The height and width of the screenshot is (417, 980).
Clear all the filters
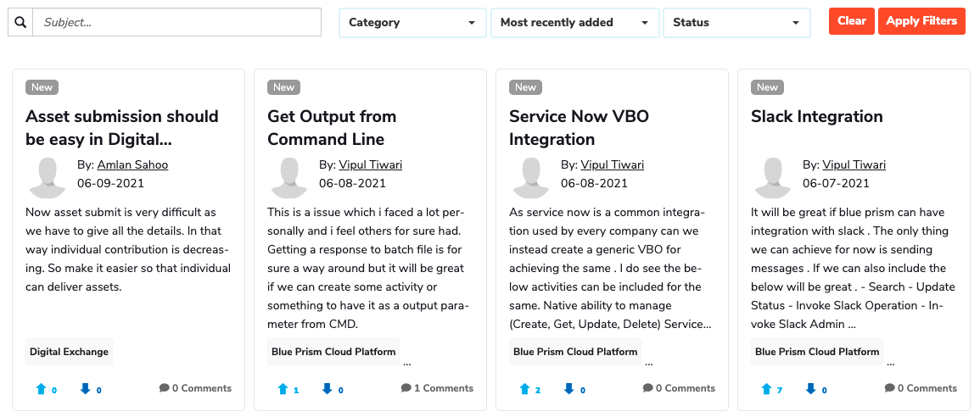point(851,21)
